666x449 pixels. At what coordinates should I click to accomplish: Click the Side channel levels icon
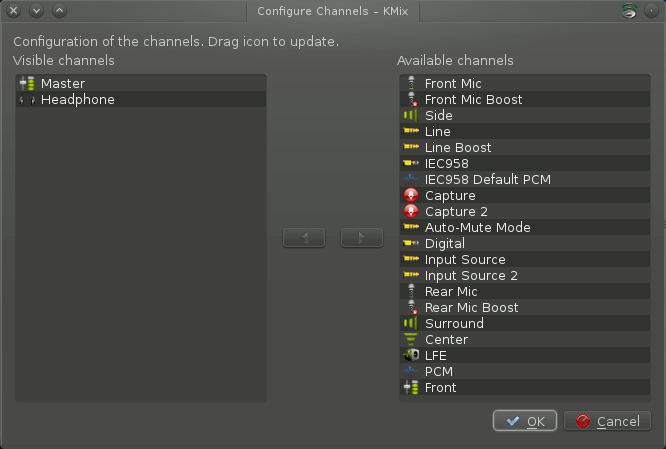[x=410, y=116]
